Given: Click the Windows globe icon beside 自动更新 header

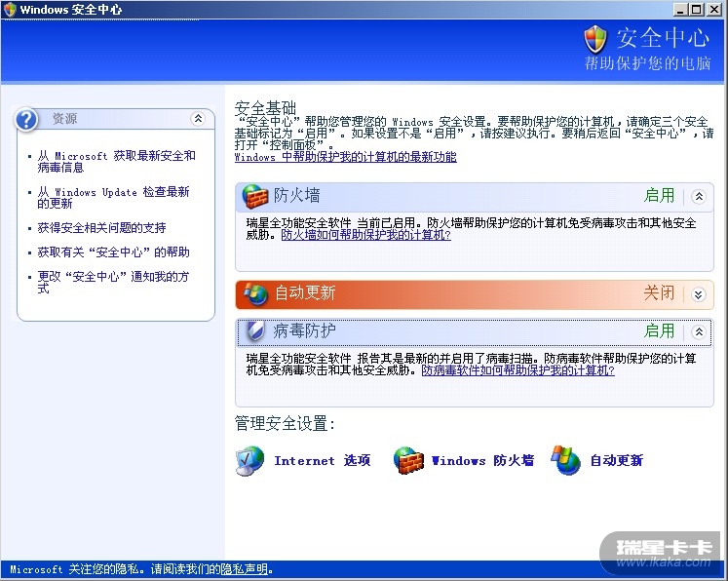Looking at the screenshot, I should 256,293.
